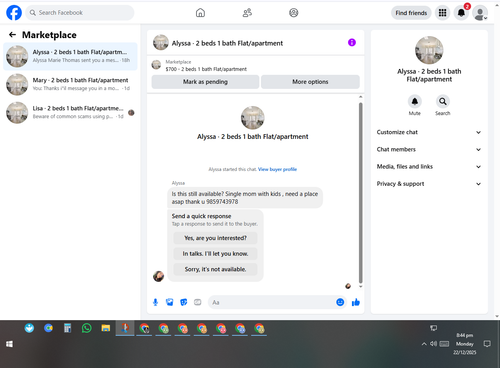Open the last Chrome window in taskbar

[259, 329]
